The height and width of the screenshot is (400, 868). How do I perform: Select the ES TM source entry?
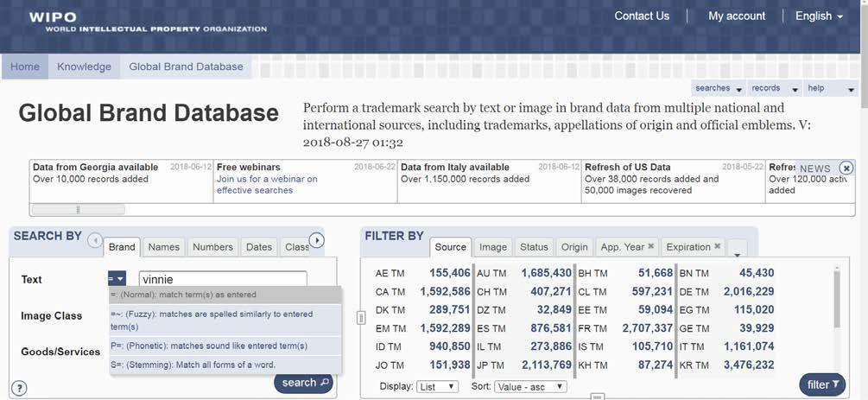[x=523, y=328]
